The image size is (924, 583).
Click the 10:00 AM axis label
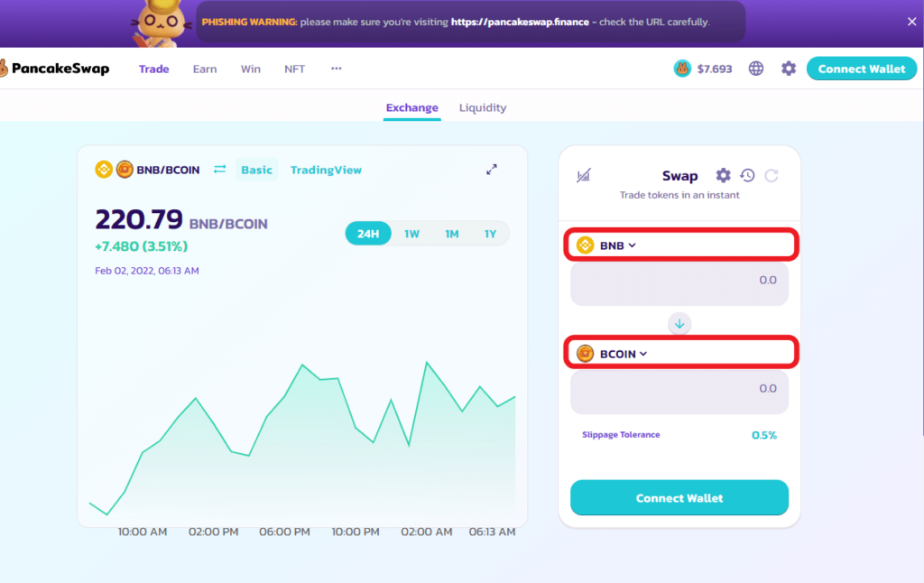(143, 532)
